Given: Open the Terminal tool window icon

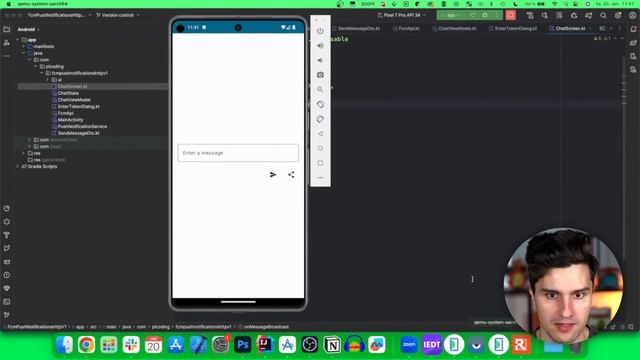Looking at the screenshot, I should pyautogui.click(x=7, y=302).
